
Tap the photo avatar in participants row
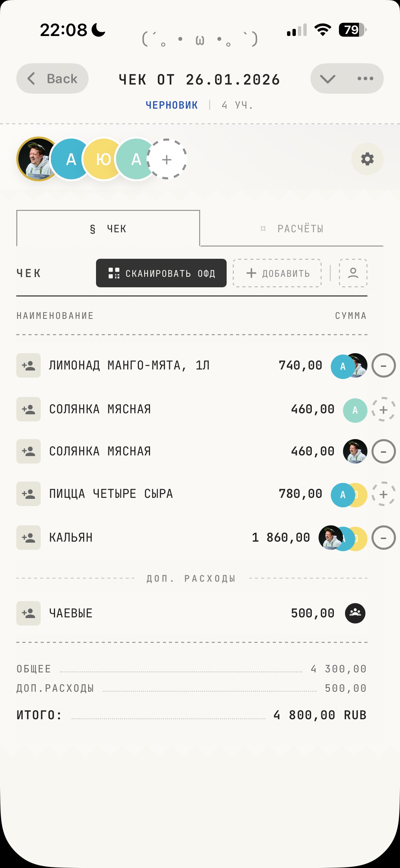37,159
